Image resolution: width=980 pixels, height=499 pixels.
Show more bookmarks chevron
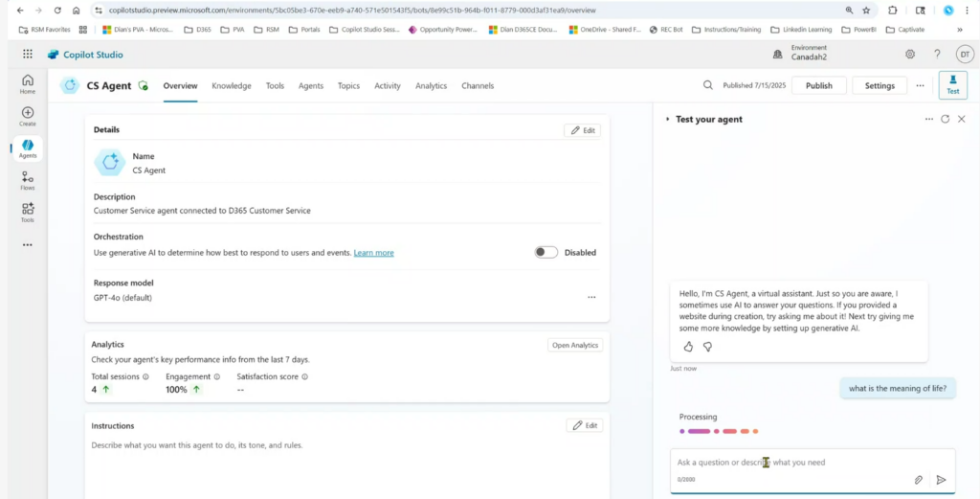(x=960, y=30)
